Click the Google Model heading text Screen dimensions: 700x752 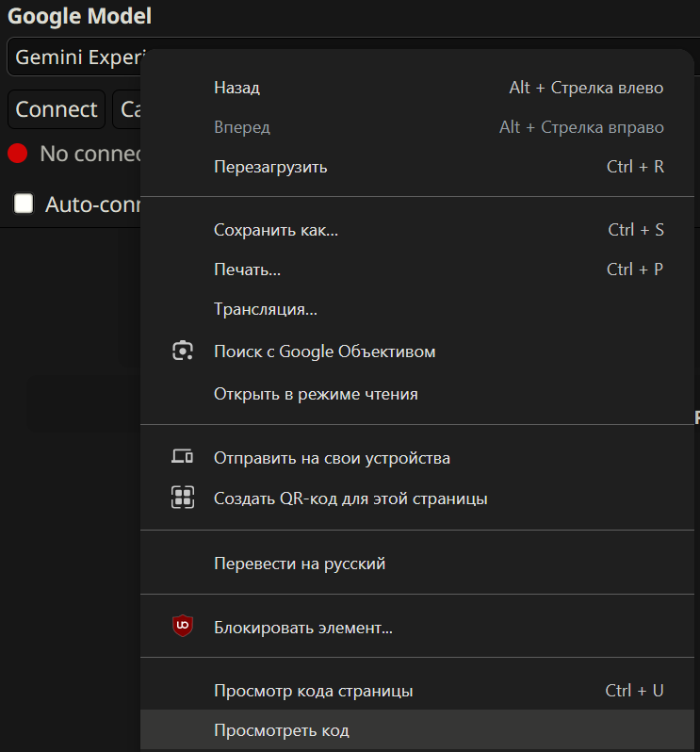(79, 16)
